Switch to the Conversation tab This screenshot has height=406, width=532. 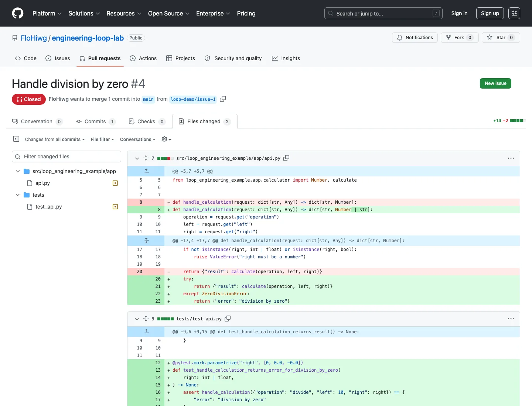pos(38,121)
